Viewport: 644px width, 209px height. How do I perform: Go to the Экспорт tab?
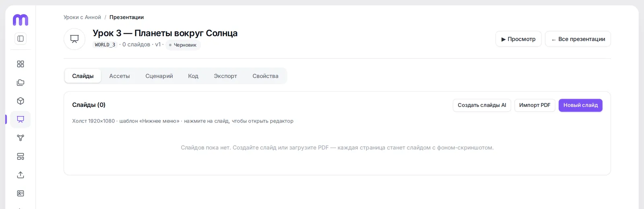point(225,76)
